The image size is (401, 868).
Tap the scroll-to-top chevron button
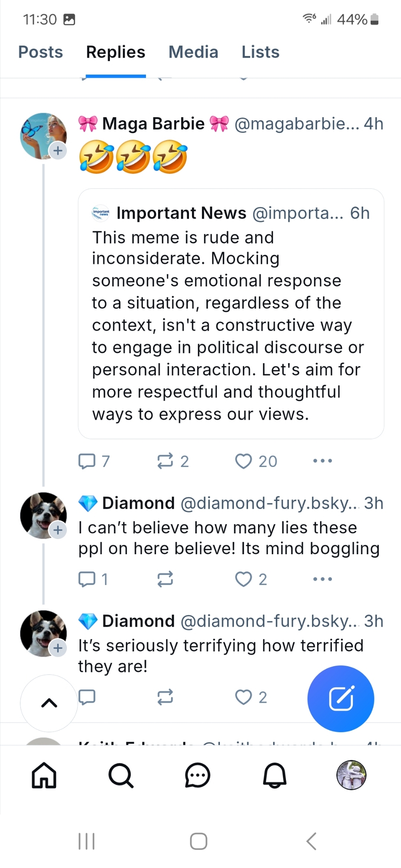click(x=49, y=703)
